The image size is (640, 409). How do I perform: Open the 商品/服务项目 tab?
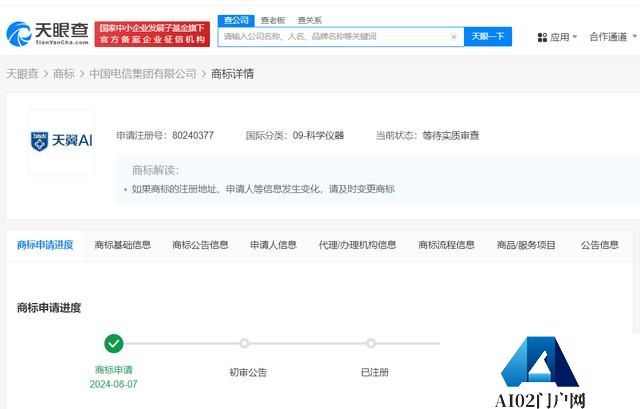click(x=526, y=245)
